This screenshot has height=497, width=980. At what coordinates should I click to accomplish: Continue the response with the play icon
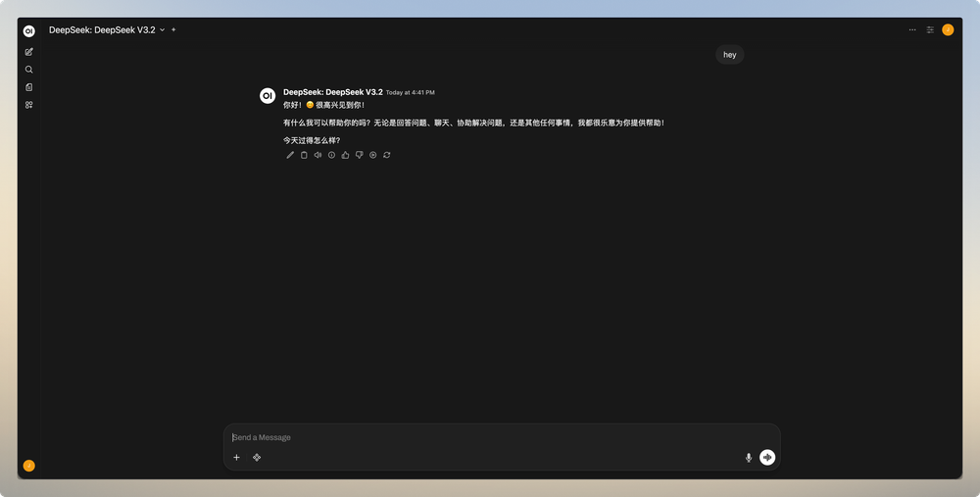(x=373, y=155)
